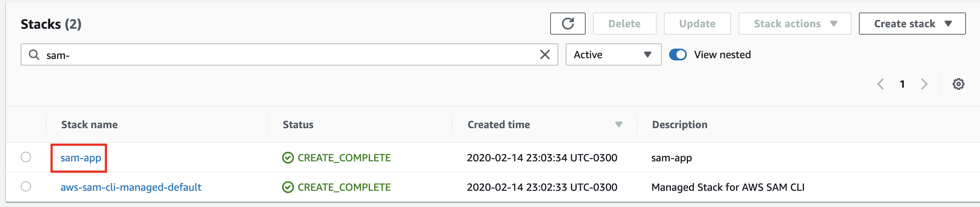Screen dimensions: 980x207
Task: Click the search magnifier icon
Action: click(34, 55)
